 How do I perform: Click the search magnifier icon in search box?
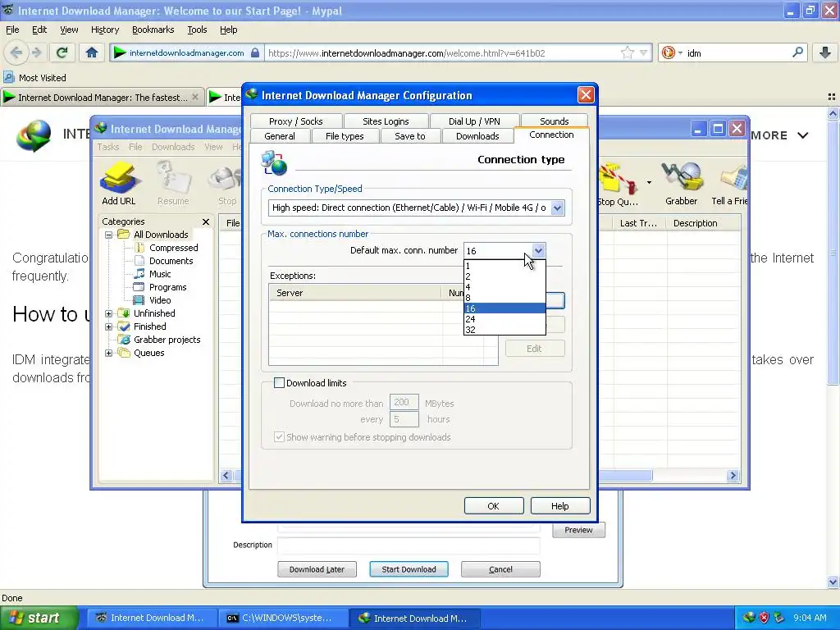tap(797, 52)
